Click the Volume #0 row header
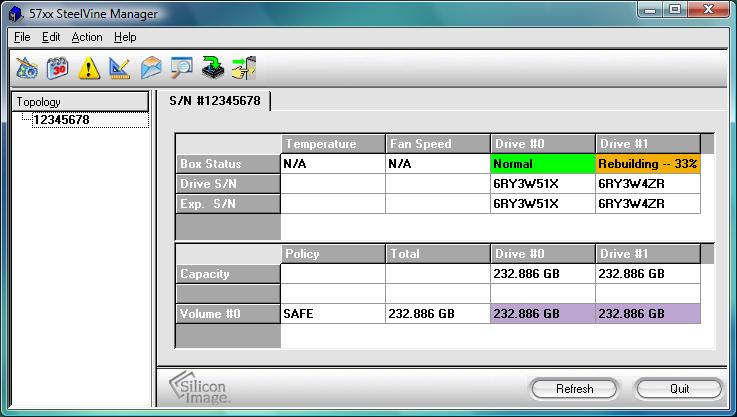This screenshot has height=417, width=737. pos(228,314)
